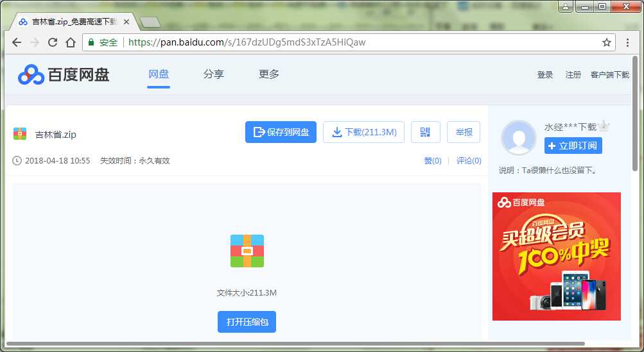Close the 吉林省.zip browser tab

(x=126, y=22)
